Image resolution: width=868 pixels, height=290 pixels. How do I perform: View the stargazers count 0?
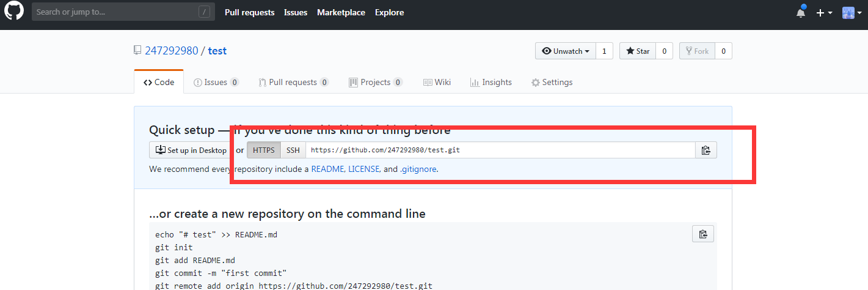click(x=664, y=51)
